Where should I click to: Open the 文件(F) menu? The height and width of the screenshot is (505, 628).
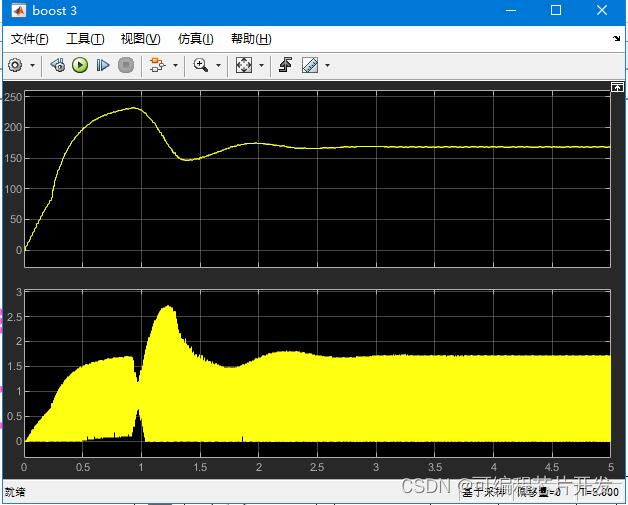tap(30, 39)
